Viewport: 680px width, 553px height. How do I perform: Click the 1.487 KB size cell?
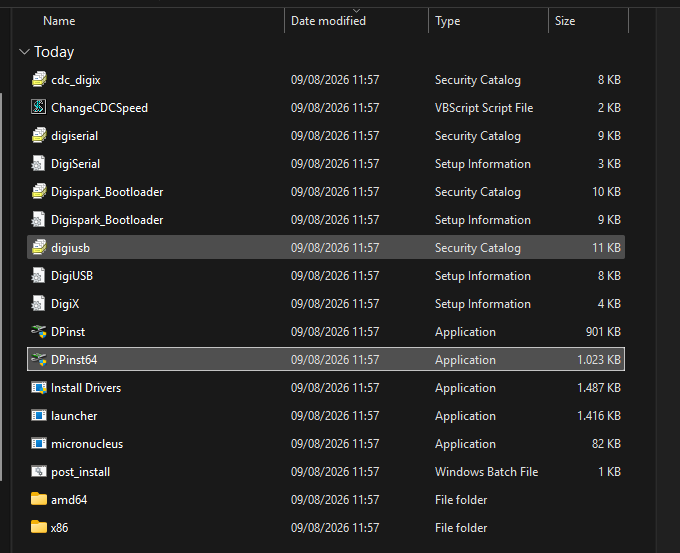(x=599, y=387)
